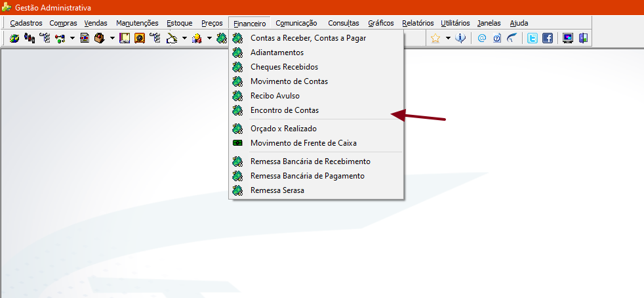Expand dropdown arrow next to shopping bag icon
The width and height of the screenshot is (644, 298).
(x=112, y=38)
